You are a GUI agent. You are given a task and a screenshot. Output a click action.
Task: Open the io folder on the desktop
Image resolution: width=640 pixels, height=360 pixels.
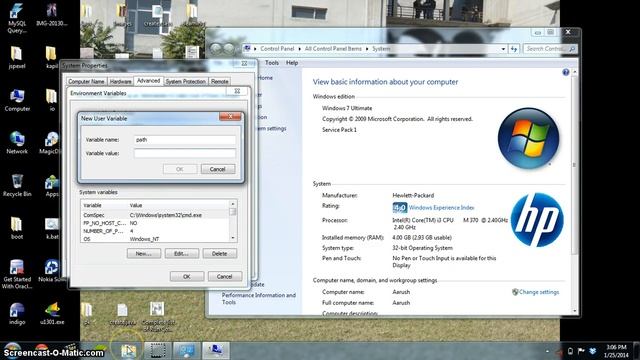(x=51, y=100)
